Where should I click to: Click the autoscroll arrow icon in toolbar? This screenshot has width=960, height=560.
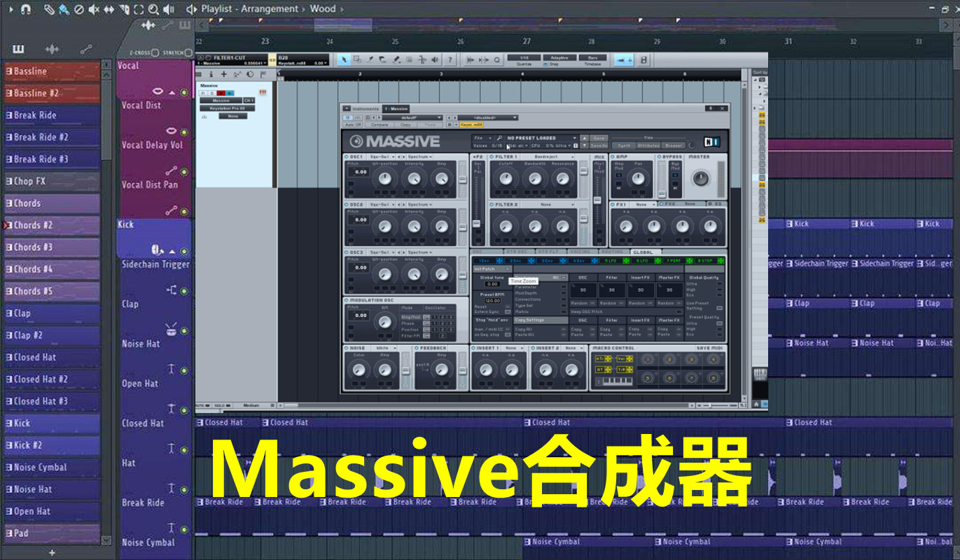(x=621, y=59)
